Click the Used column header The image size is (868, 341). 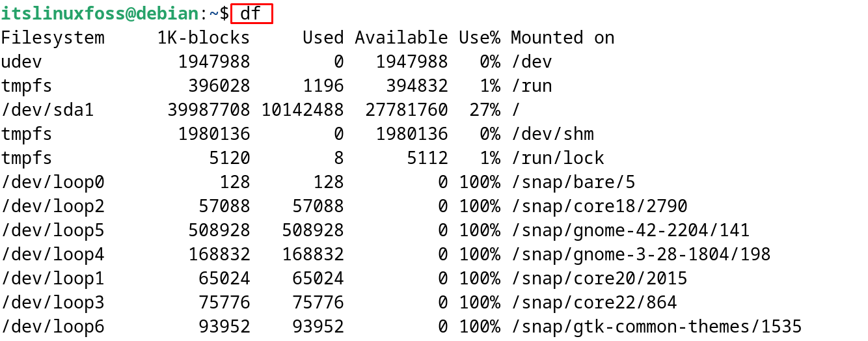pyautogui.click(x=323, y=38)
